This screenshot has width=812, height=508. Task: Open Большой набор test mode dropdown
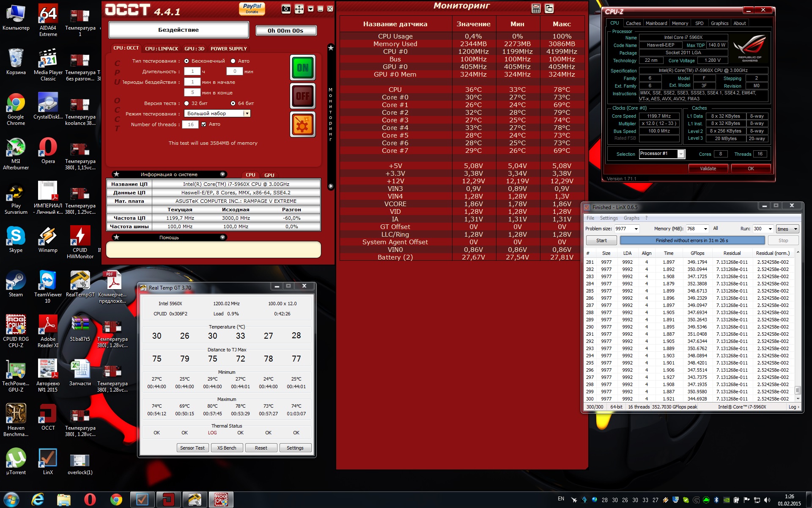coord(247,113)
